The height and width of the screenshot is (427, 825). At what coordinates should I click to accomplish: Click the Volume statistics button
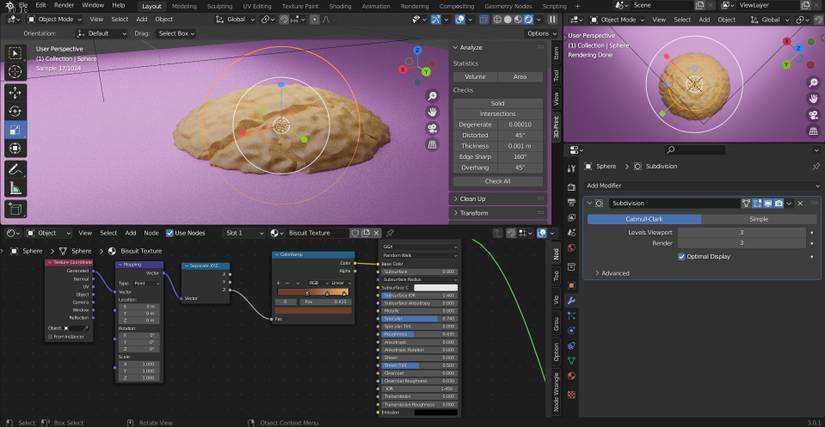[x=475, y=77]
